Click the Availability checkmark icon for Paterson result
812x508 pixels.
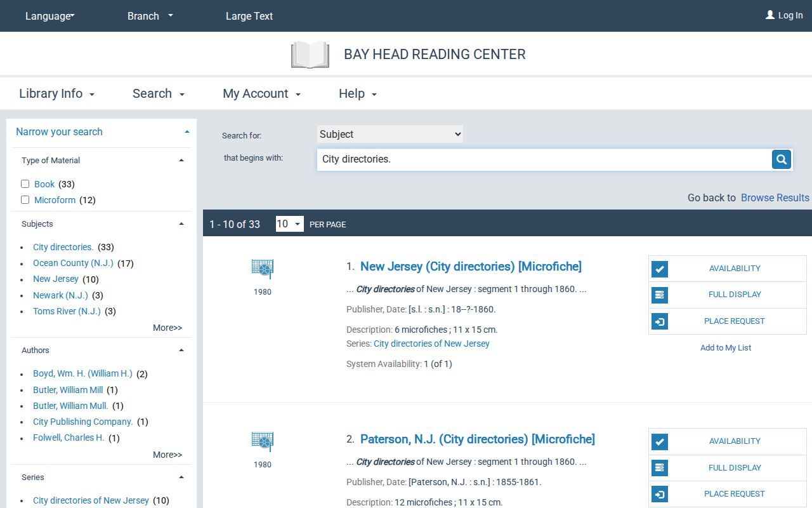tap(660, 441)
